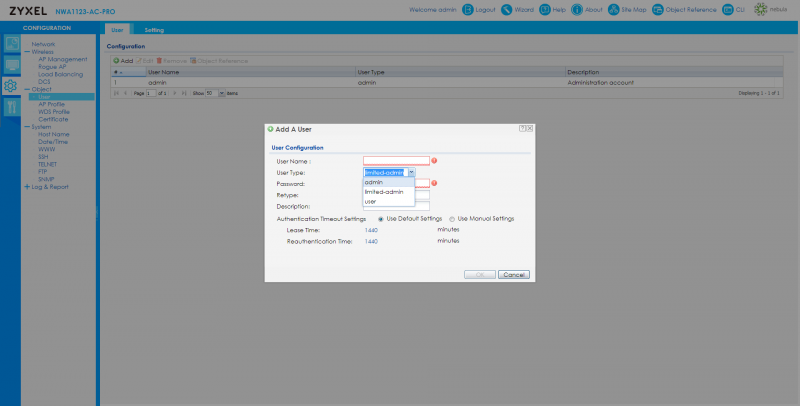Click the Password error indicator

pos(434,183)
